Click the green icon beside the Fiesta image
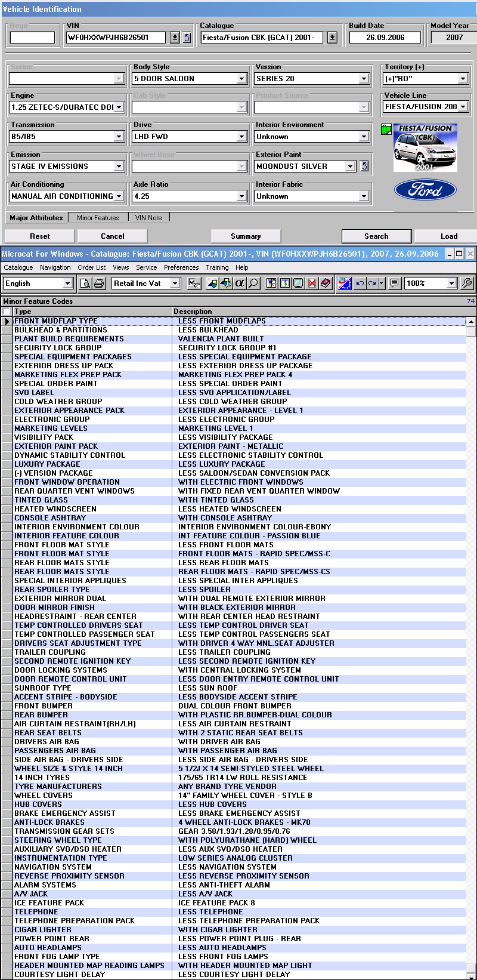 tap(386, 130)
